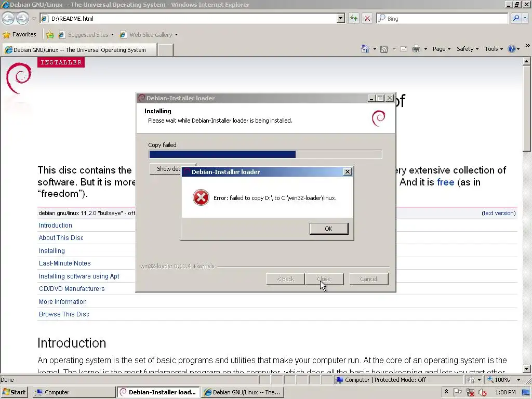Screen dimensions: 532x399
Task: Click the RSS feeds icon
Action: click(x=384, y=49)
